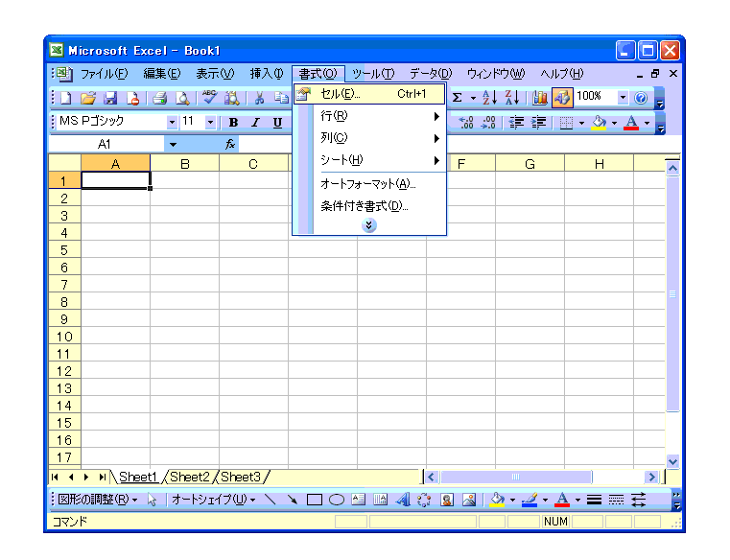Screen dimensions: 730x560
Task: Toggle Bold formatting
Action: point(232,122)
